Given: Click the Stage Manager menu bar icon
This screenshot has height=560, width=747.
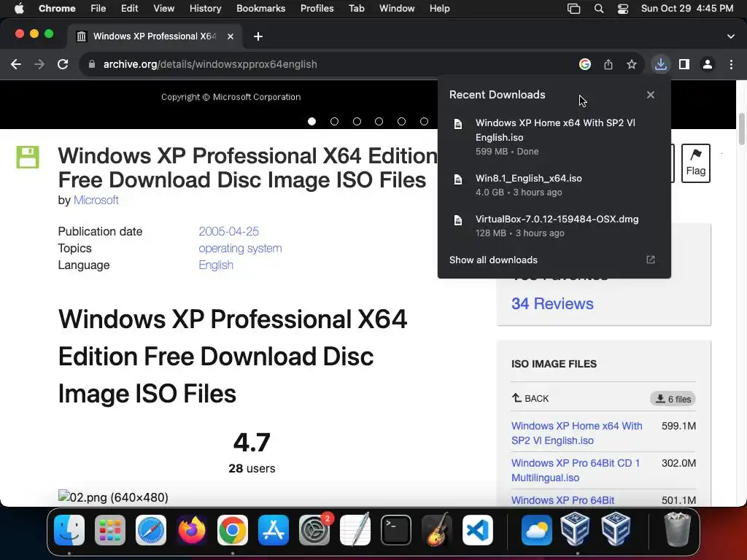Looking at the screenshot, I should coord(573,9).
